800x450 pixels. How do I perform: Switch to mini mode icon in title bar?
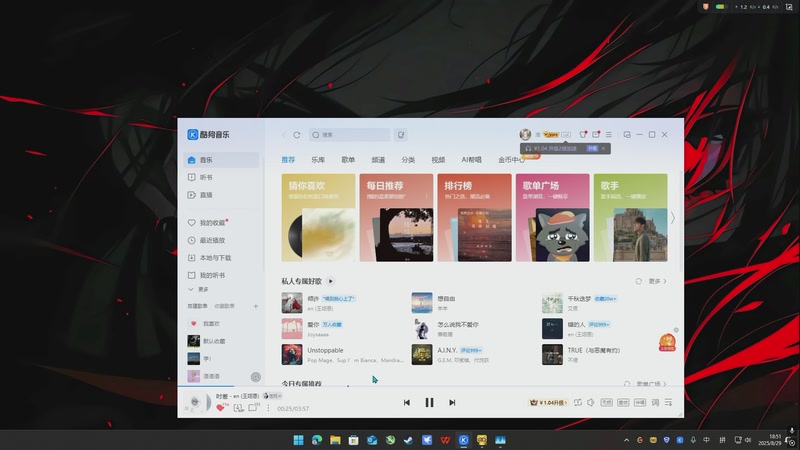627,135
